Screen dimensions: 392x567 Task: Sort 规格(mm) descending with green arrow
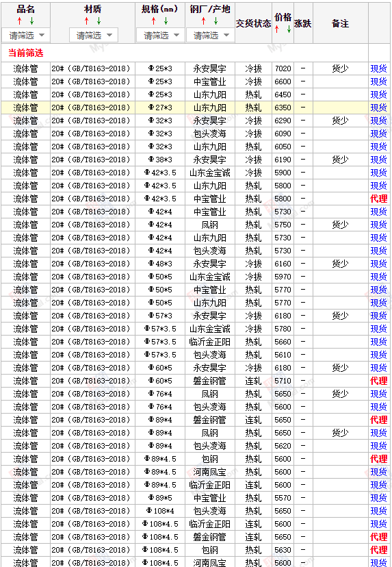tap(166, 21)
